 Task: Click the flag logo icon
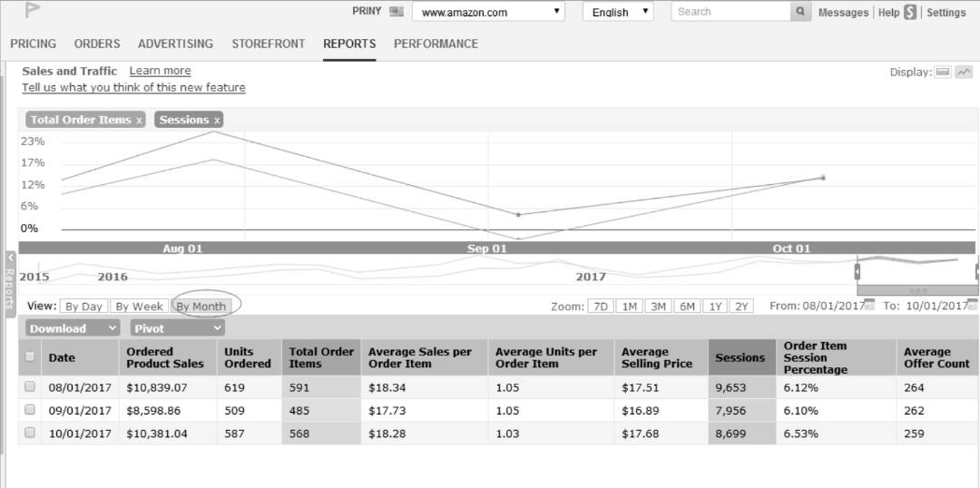pyautogui.click(x=32, y=11)
